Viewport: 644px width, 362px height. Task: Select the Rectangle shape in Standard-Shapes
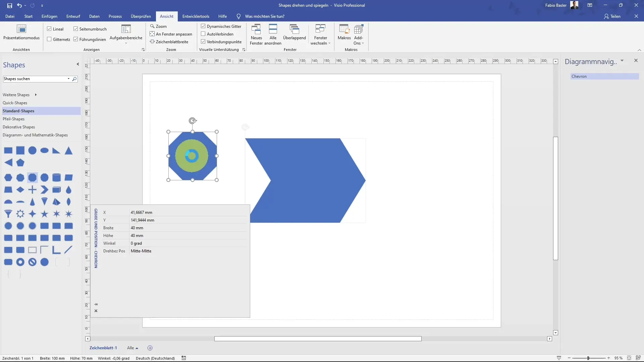8,150
